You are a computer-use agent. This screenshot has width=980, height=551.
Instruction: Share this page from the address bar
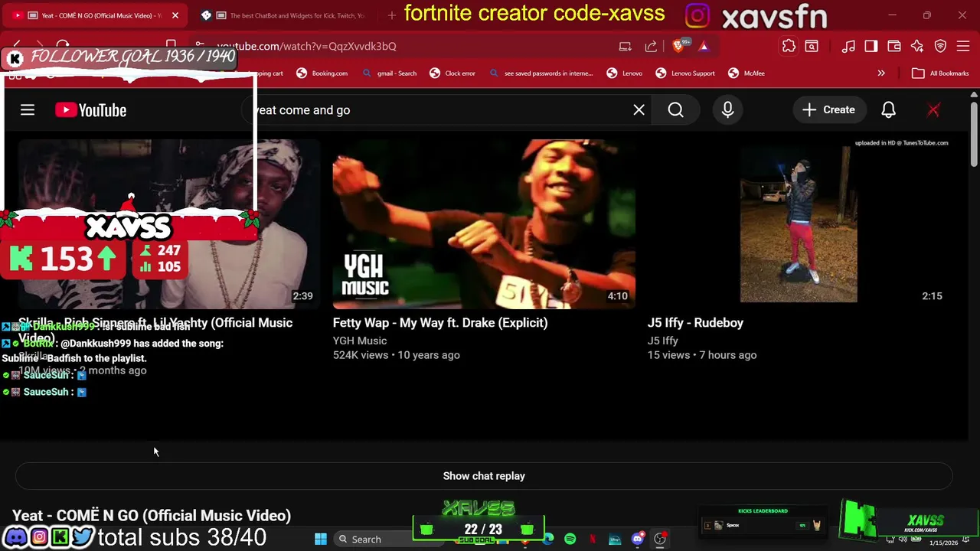coord(651,46)
